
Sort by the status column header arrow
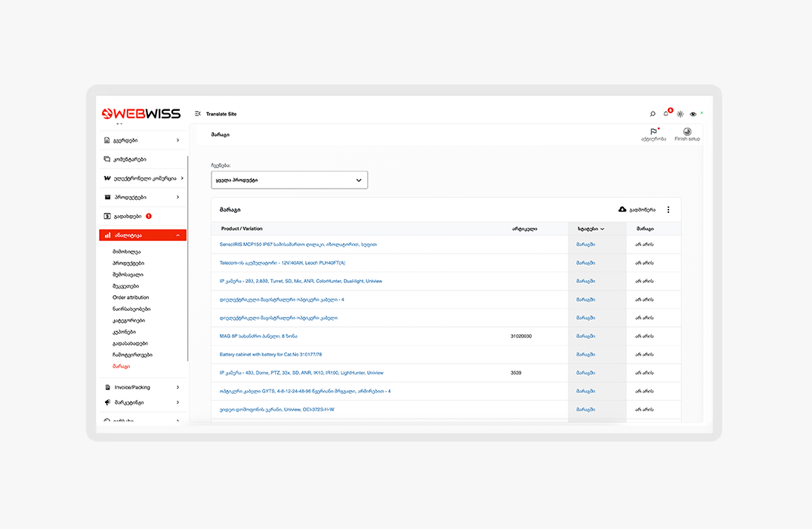(602, 229)
